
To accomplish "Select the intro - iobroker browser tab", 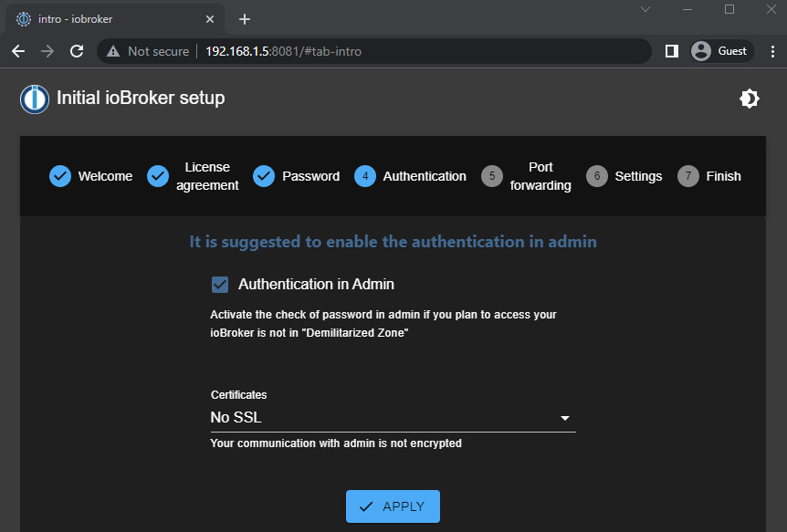I will 110,19.
